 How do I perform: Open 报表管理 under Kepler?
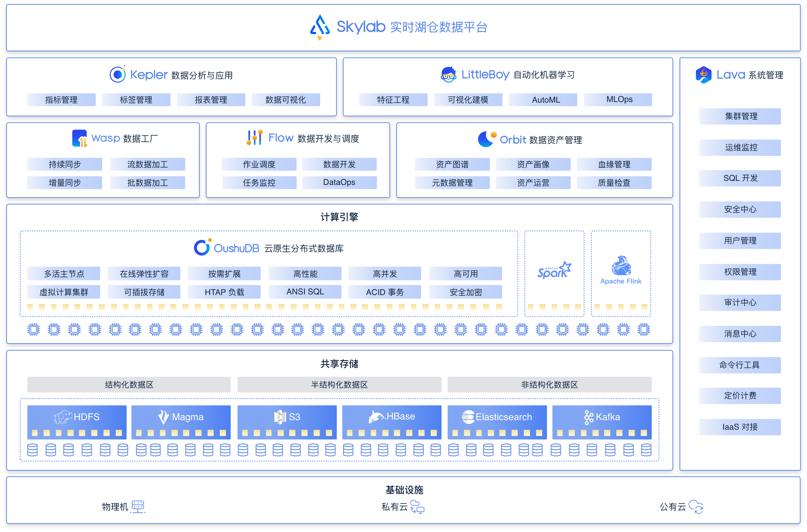[x=211, y=100]
